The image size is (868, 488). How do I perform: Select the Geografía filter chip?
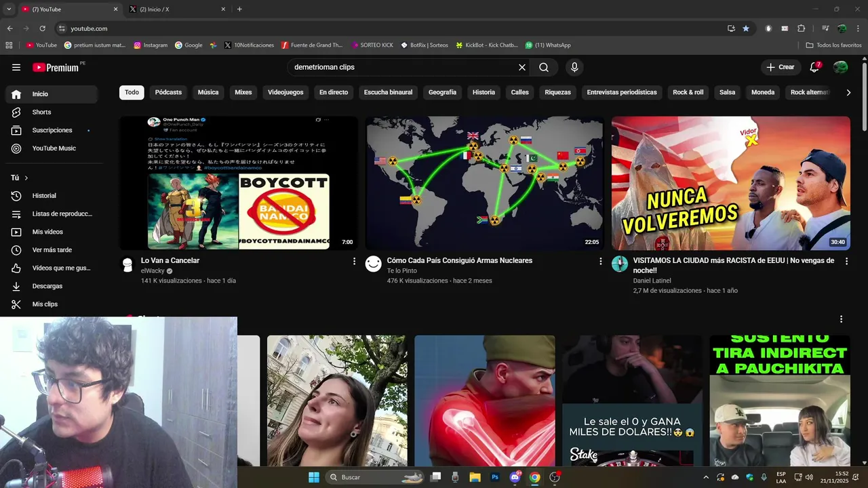pyautogui.click(x=442, y=92)
